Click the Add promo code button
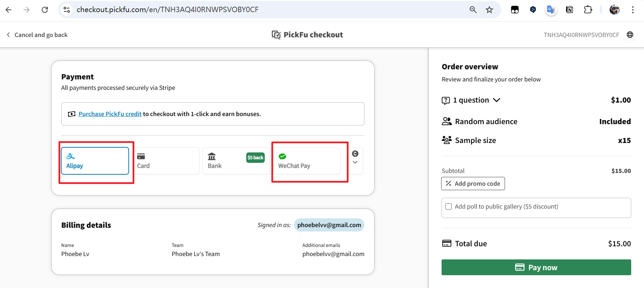644x288 pixels. (473, 184)
